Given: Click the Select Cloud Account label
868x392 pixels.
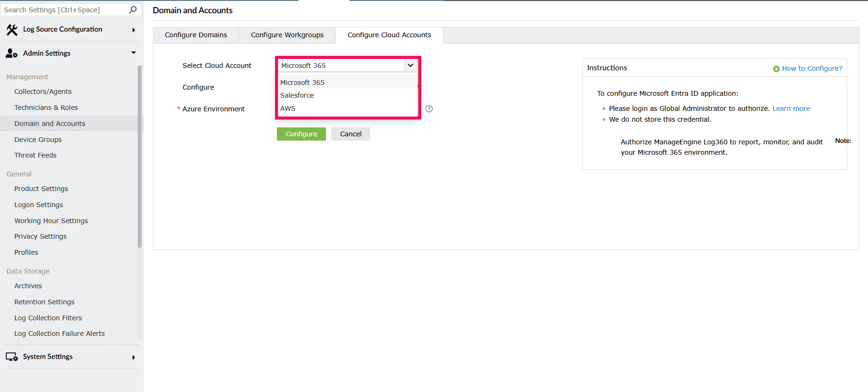Looking at the screenshot, I should 217,66.
